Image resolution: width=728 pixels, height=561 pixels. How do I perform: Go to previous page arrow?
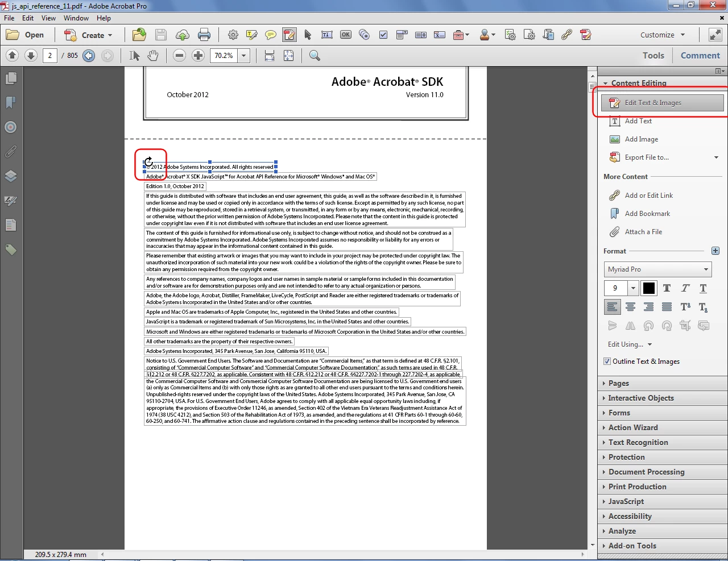point(13,56)
